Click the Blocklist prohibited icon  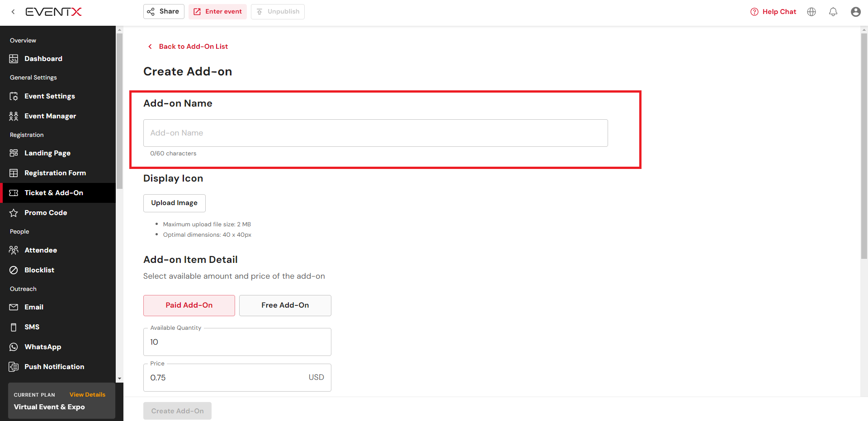tap(14, 270)
